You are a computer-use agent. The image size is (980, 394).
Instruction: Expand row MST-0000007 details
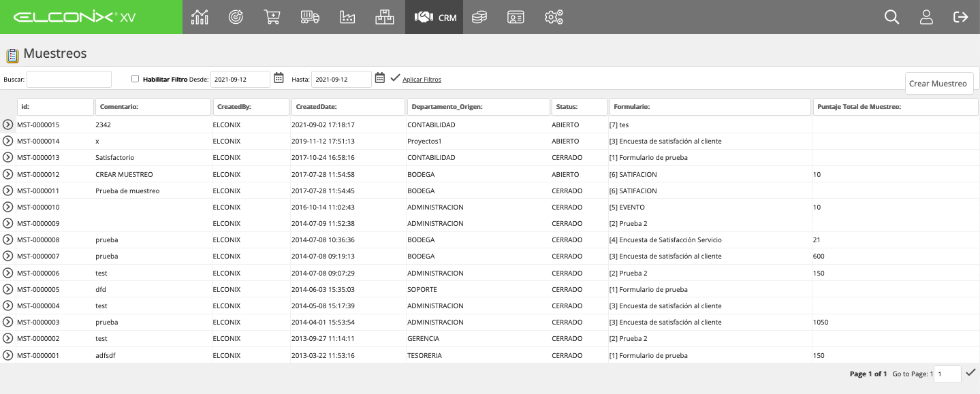pos(8,256)
